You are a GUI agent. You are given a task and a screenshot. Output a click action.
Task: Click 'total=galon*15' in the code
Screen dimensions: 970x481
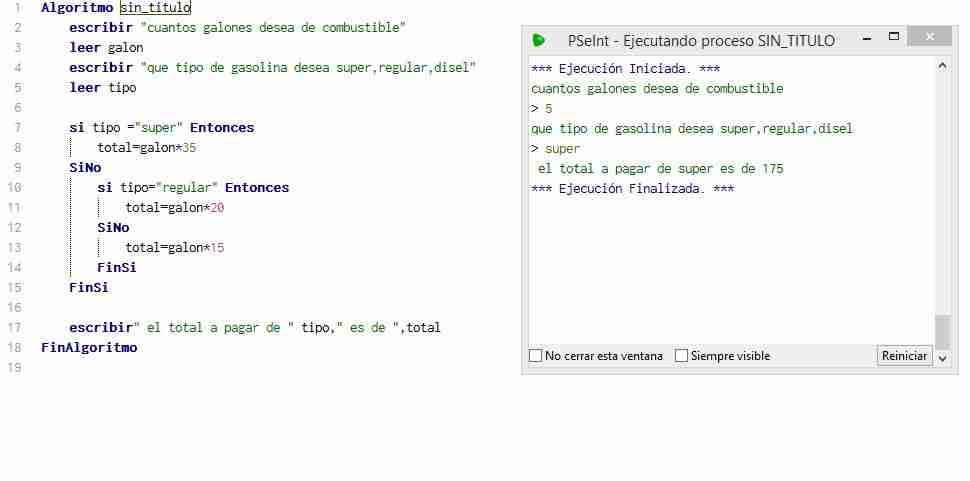click(174, 248)
